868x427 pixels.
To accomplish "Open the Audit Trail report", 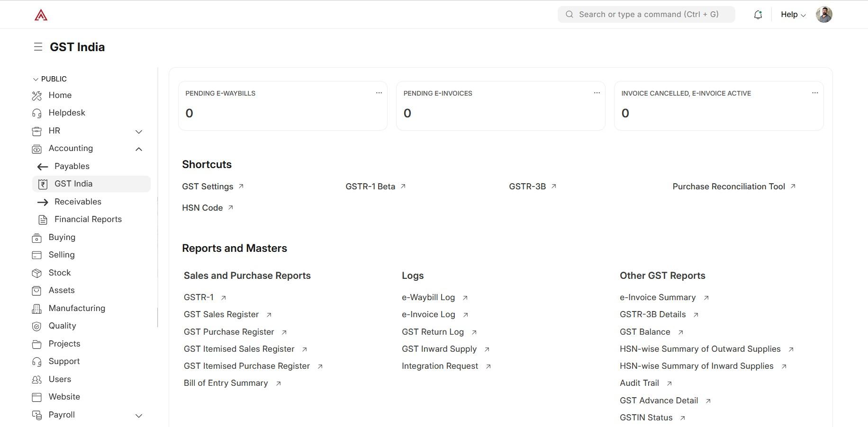I will (646, 383).
